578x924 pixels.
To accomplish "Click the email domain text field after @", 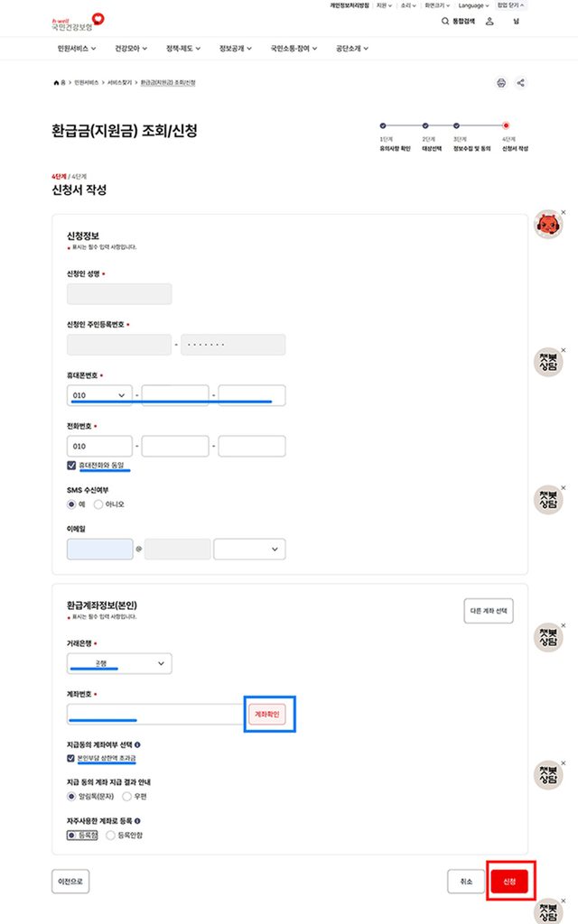I will tap(178, 550).
